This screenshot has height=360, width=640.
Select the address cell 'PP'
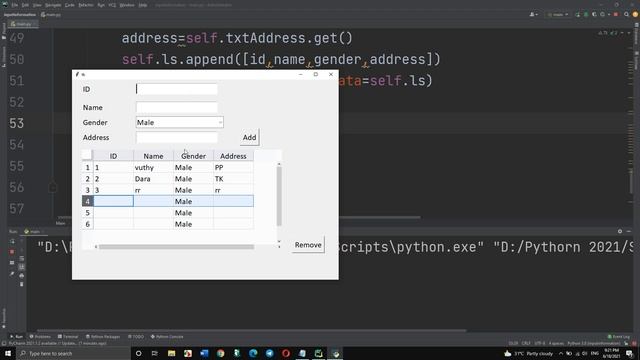click(233, 167)
